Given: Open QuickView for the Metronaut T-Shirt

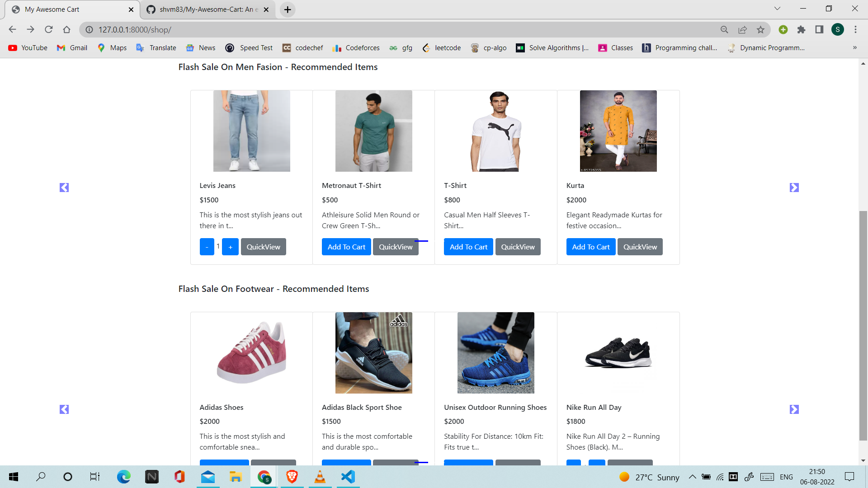Looking at the screenshot, I should coord(396,247).
